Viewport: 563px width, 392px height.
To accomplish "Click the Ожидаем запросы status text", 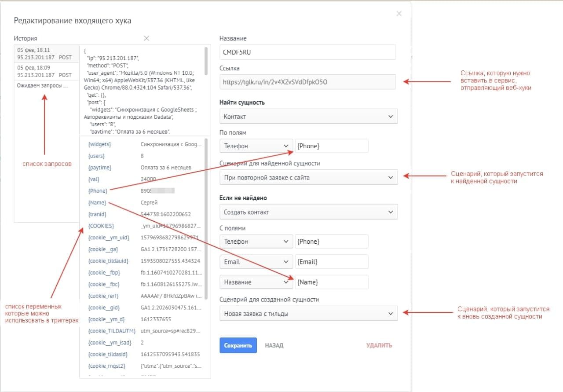I will [x=42, y=86].
